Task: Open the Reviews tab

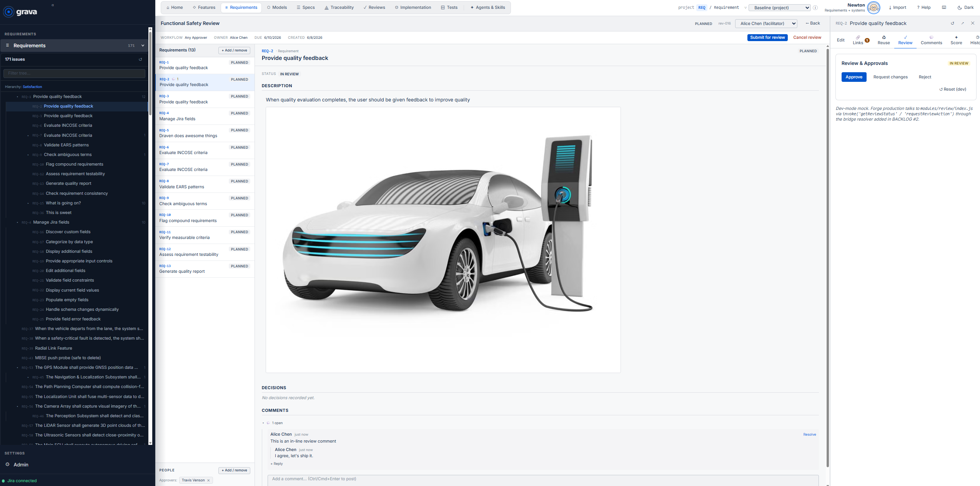Action: (x=374, y=8)
